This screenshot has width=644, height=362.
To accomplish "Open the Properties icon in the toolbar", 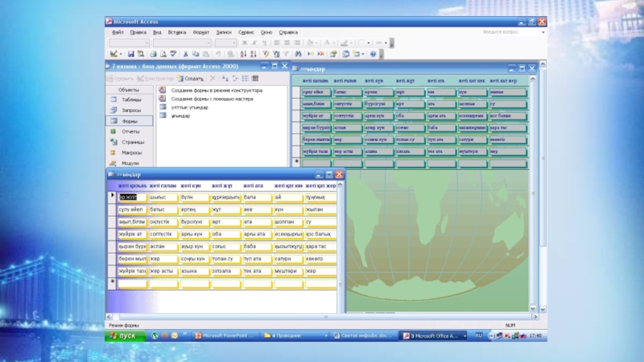I will [x=333, y=54].
